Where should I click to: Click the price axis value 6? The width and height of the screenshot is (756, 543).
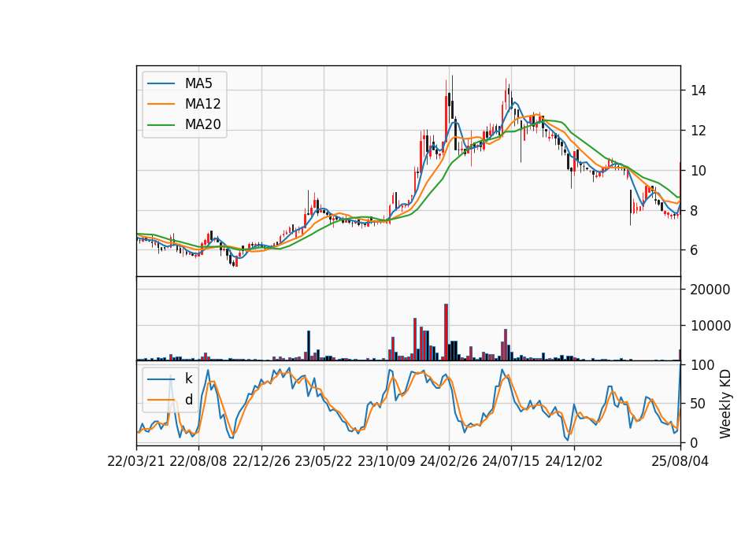(x=695, y=250)
